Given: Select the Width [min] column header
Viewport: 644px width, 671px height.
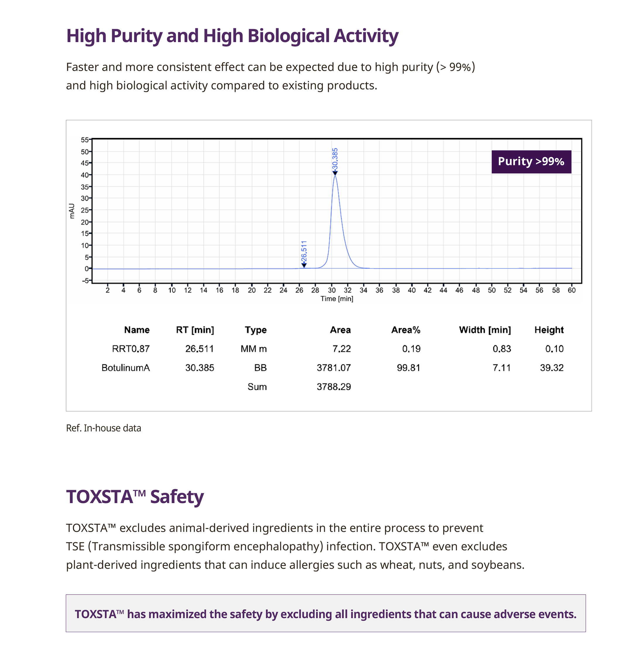Looking at the screenshot, I should click(x=484, y=330).
